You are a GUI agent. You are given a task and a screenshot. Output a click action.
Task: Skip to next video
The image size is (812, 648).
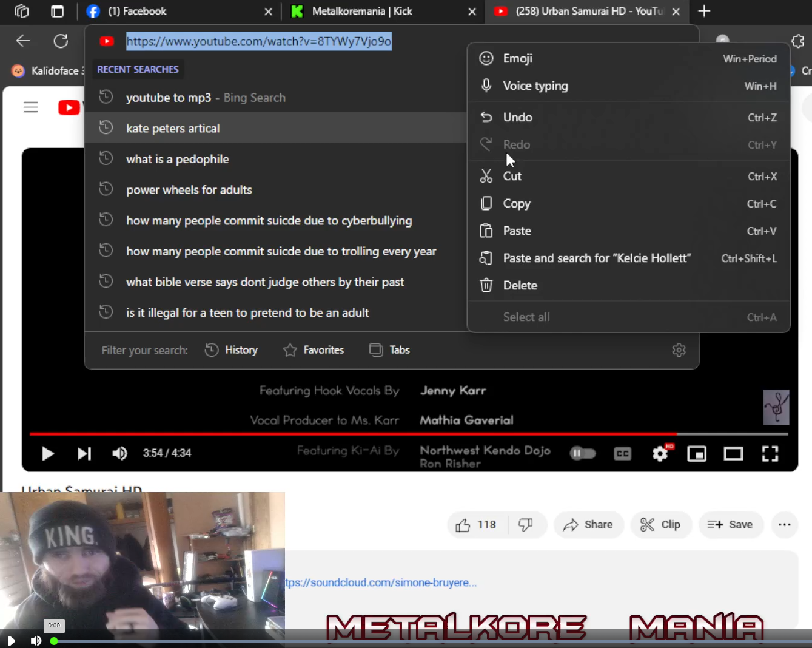(x=84, y=453)
